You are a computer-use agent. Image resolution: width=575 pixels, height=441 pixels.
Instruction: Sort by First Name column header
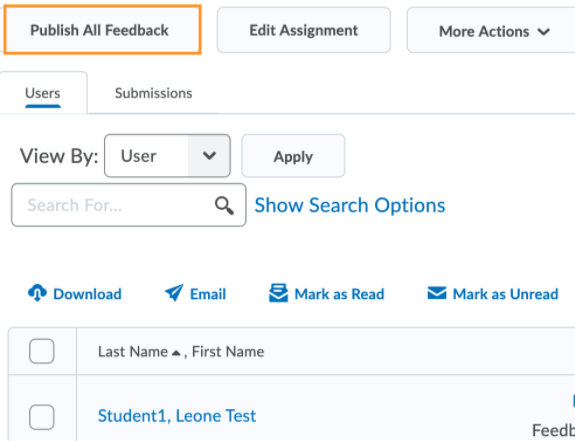coord(228,352)
